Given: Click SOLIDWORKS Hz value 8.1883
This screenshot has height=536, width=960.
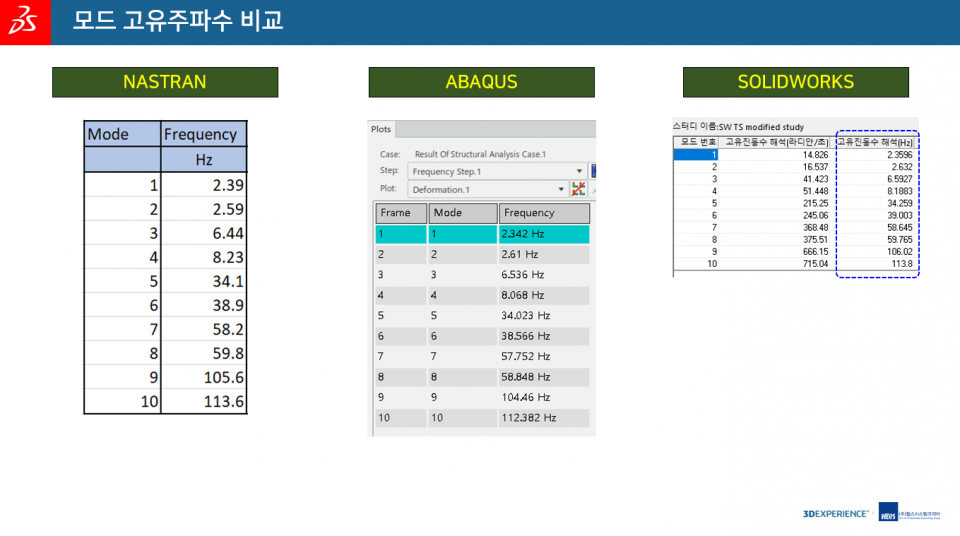Looking at the screenshot, I should pyautogui.click(x=899, y=191).
